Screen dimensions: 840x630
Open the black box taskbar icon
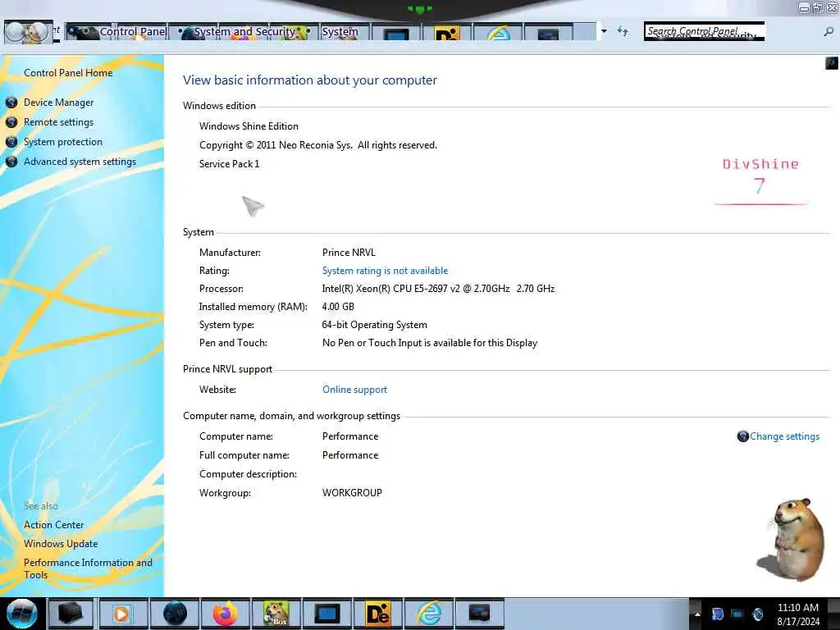click(x=71, y=614)
